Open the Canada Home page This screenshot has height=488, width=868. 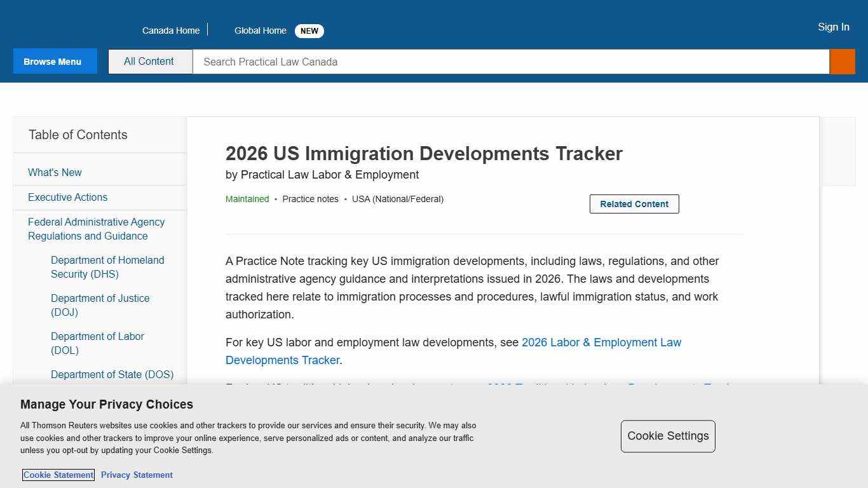pyautogui.click(x=170, y=30)
